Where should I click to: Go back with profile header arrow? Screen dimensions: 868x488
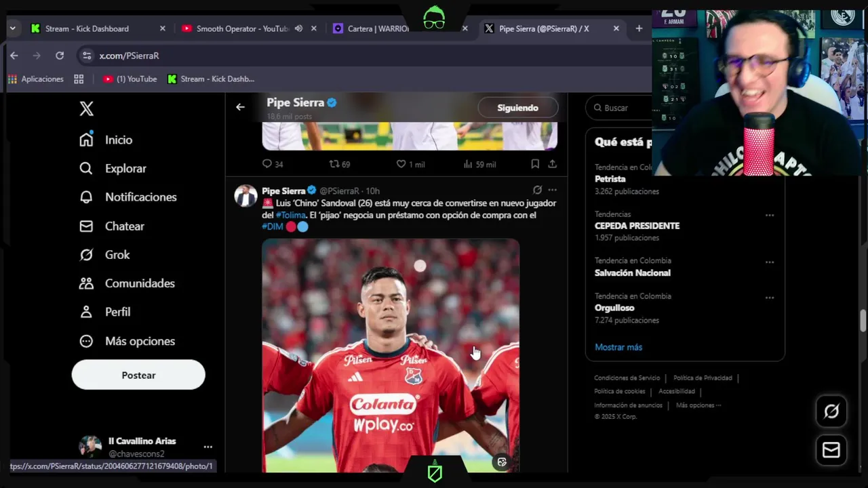click(240, 107)
